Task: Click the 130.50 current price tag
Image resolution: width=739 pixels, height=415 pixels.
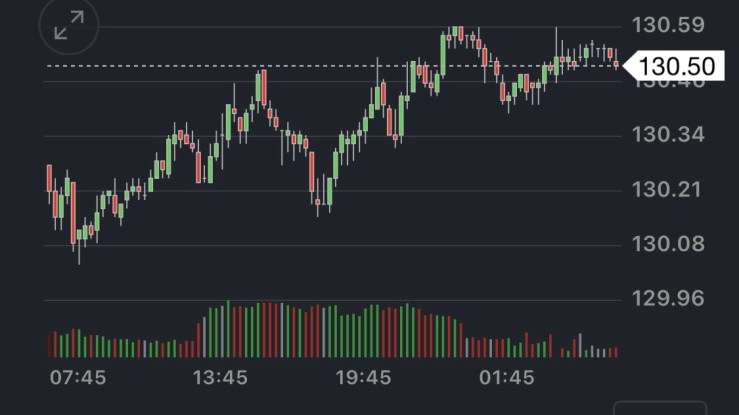Action: point(678,67)
